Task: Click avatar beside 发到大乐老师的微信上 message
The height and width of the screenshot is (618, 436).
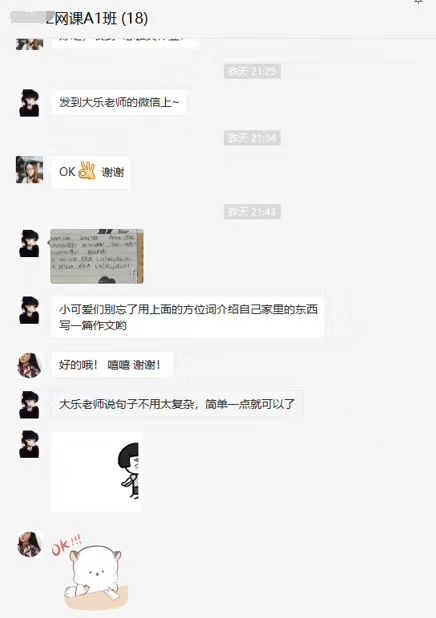Action: tap(30, 103)
